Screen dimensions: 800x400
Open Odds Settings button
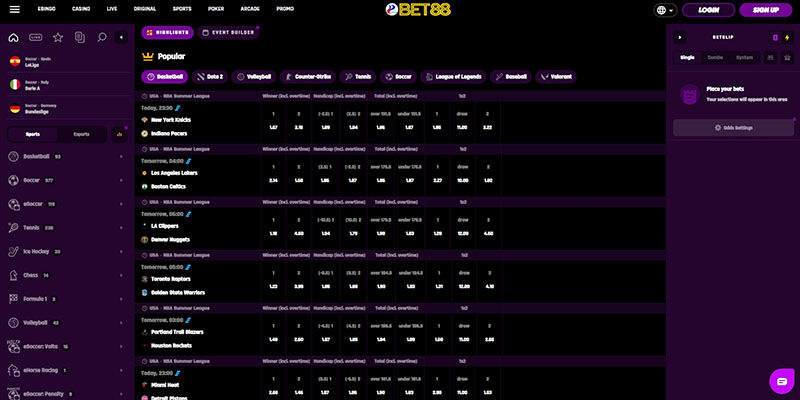click(733, 128)
